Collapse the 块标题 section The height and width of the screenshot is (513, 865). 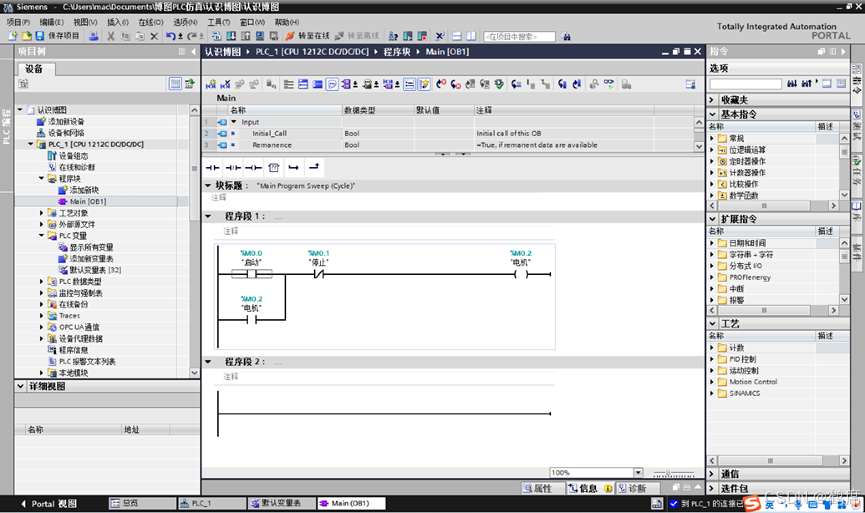(209, 185)
